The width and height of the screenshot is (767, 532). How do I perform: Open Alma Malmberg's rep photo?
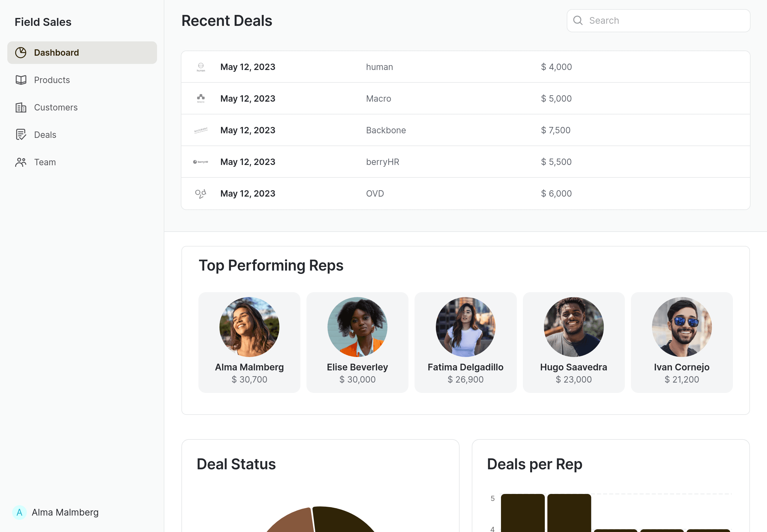point(249,327)
